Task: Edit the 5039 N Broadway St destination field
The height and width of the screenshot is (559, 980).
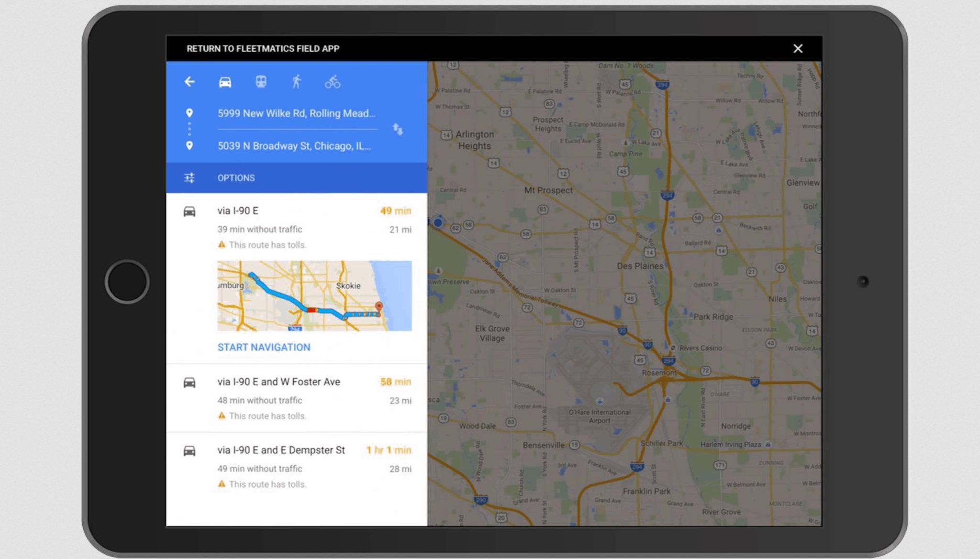Action: coord(294,146)
